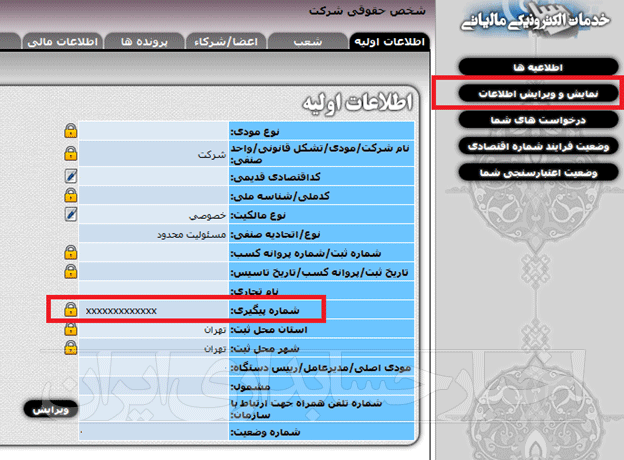Click the نام تجاری value field

154,290
